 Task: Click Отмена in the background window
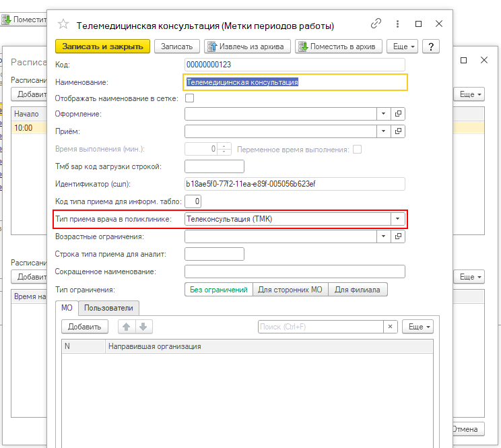point(469,429)
